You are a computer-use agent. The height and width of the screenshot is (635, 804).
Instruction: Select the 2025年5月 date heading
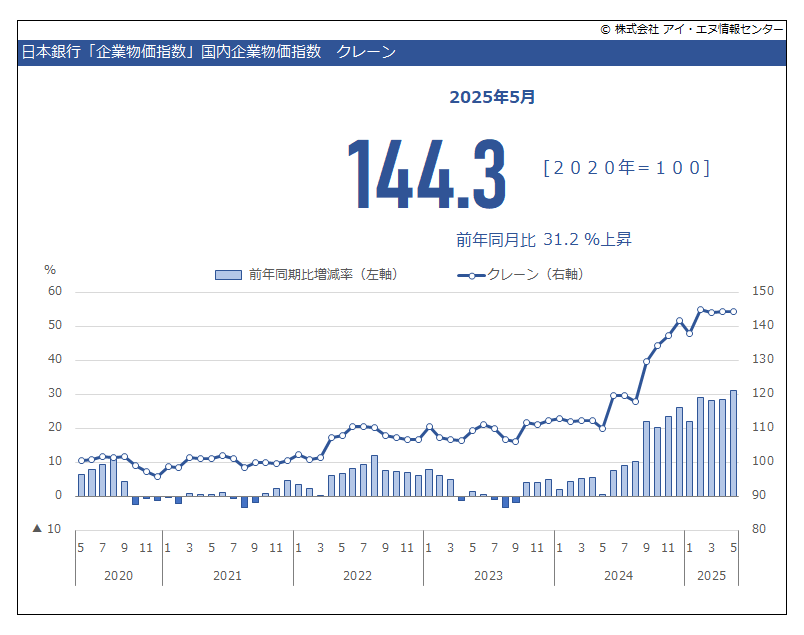[x=492, y=97]
